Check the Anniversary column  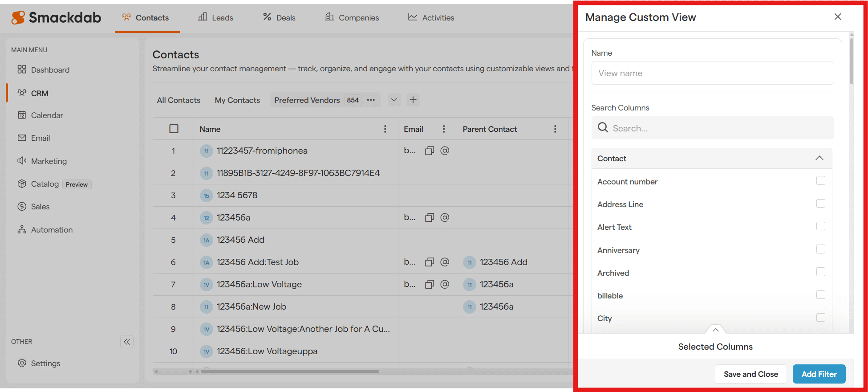click(821, 249)
